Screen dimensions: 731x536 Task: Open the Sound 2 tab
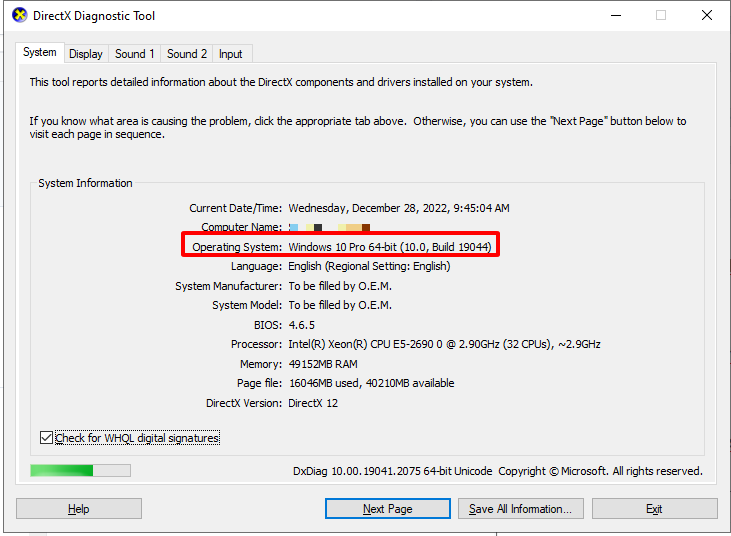187,54
